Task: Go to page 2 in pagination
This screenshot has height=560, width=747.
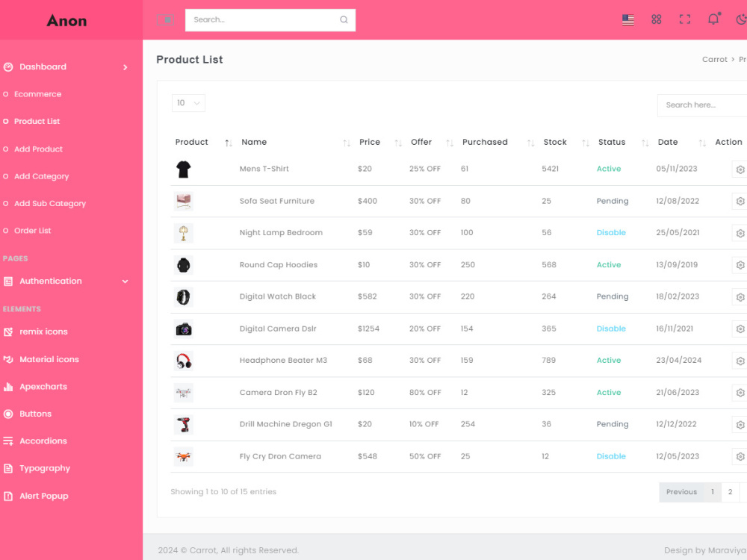Action: [x=730, y=492]
